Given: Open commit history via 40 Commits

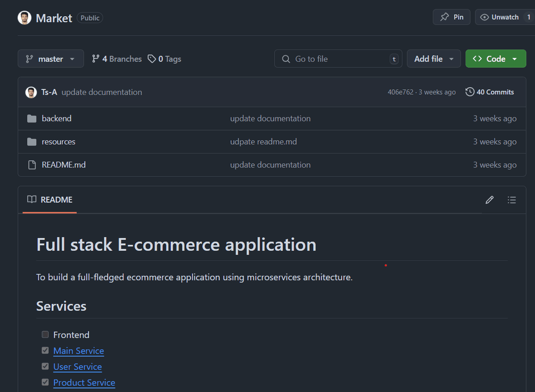Looking at the screenshot, I should click(489, 92).
